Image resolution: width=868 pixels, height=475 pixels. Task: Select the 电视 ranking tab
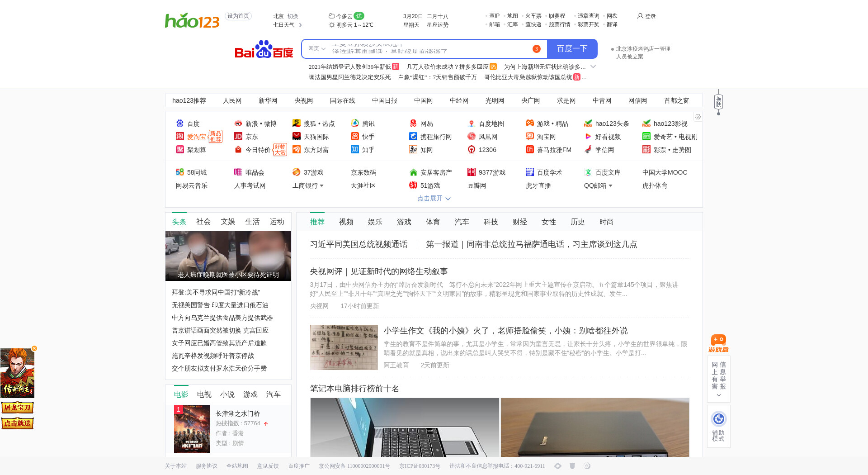(x=204, y=394)
